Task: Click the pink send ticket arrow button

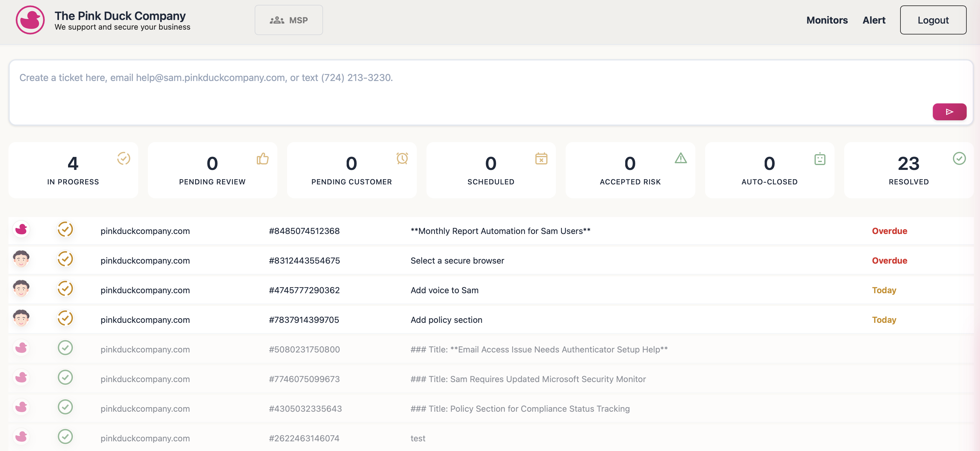Action: pos(949,112)
